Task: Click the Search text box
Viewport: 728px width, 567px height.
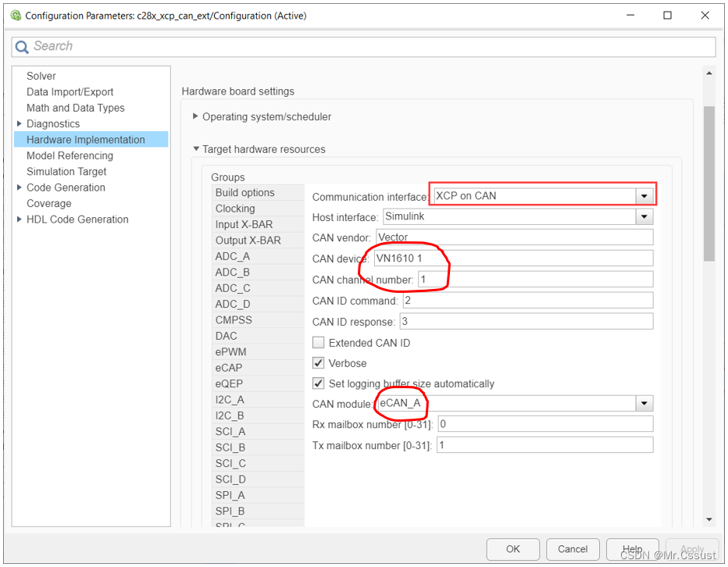Action: point(367,47)
